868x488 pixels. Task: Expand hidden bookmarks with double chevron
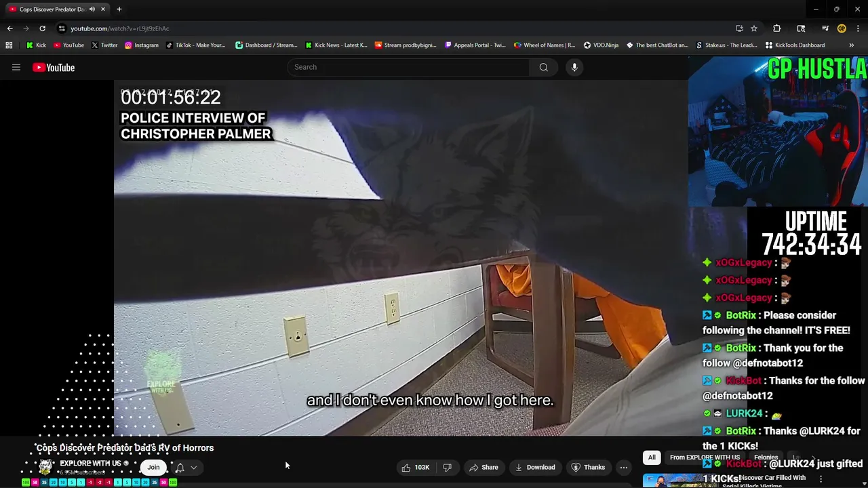(851, 45)
